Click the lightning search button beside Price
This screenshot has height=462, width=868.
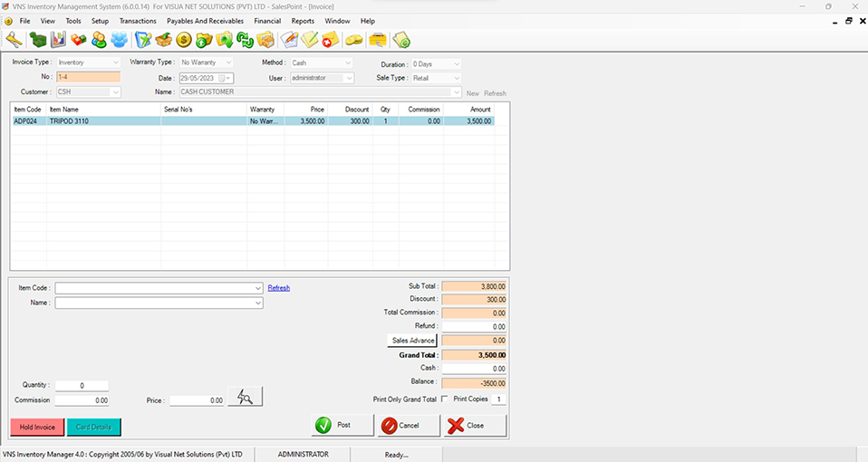coord(245,397)
